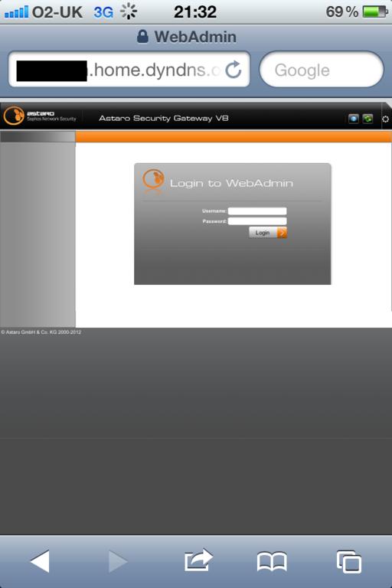This screenshot has height=588, width=392.
Task: Click the Astaro GmbH copyright text
Action: (41, 332)
